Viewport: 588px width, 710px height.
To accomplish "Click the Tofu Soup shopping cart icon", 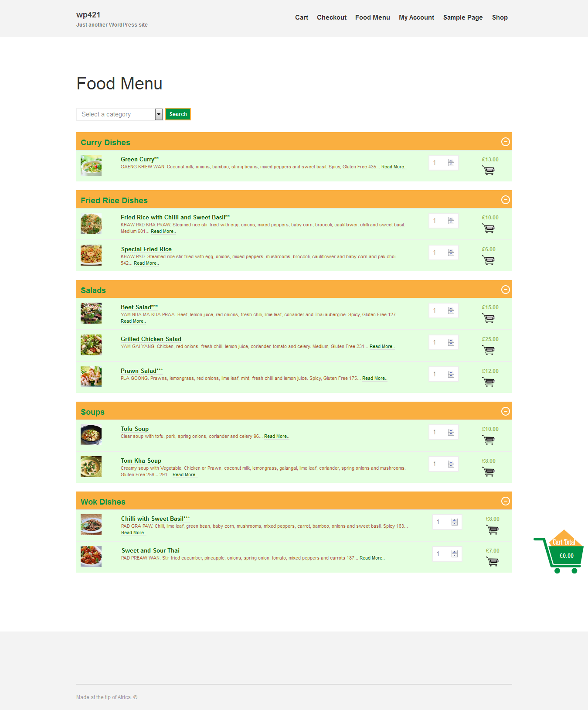I will [488, 440].
